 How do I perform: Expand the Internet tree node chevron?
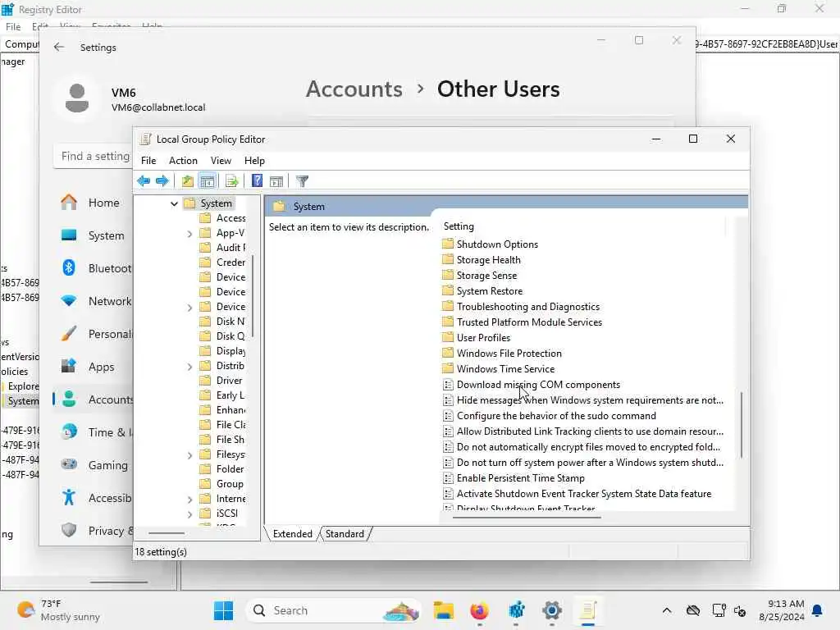[x=189, y=500]
